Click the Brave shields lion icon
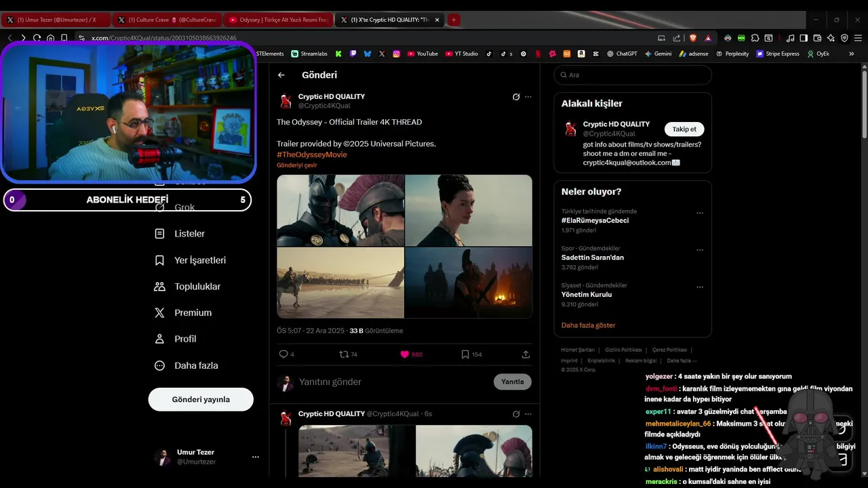Image resolution: width=868 pixels, height=488 pixels. (x=693, y=38)
